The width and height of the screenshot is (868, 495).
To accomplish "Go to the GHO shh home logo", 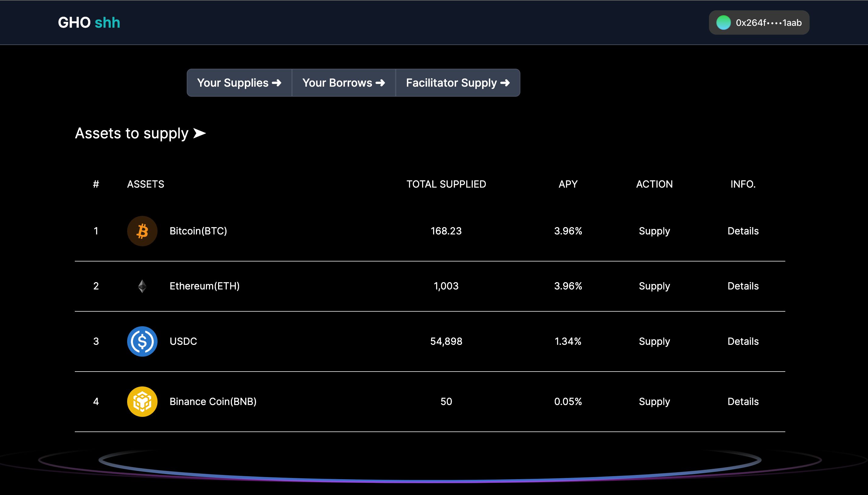I will click(x=89, y=23).
